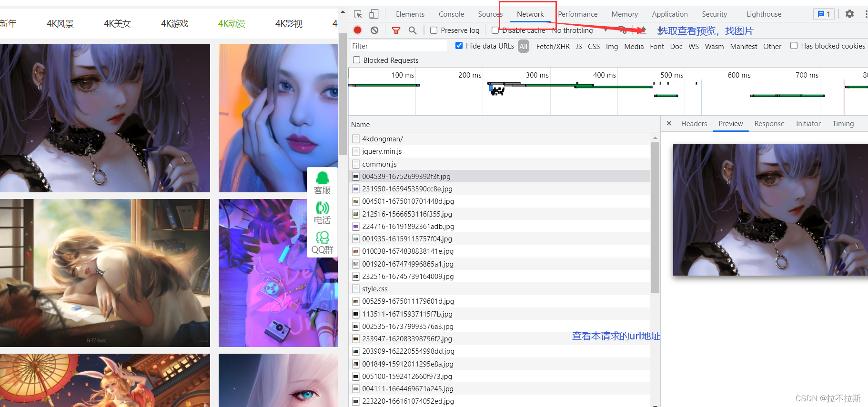Toggle the device toolbar icon
The height and width of the screenshot is (407, 868).
pos(374,14)
